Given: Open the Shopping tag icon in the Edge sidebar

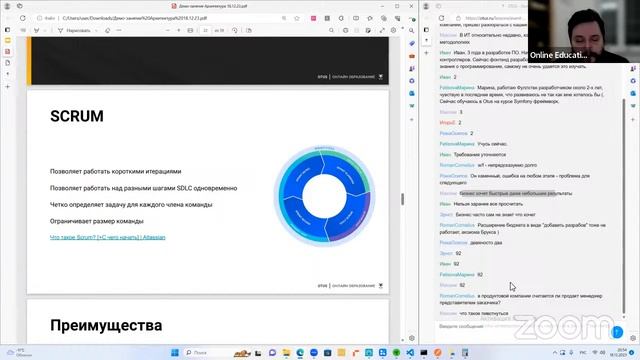Looking at the screenshot, I should (412, 43).
